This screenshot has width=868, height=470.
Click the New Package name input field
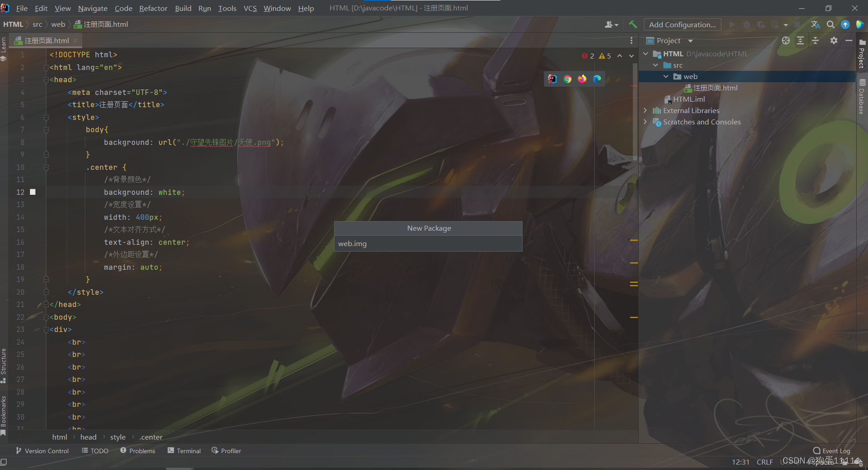pos(428,243)
